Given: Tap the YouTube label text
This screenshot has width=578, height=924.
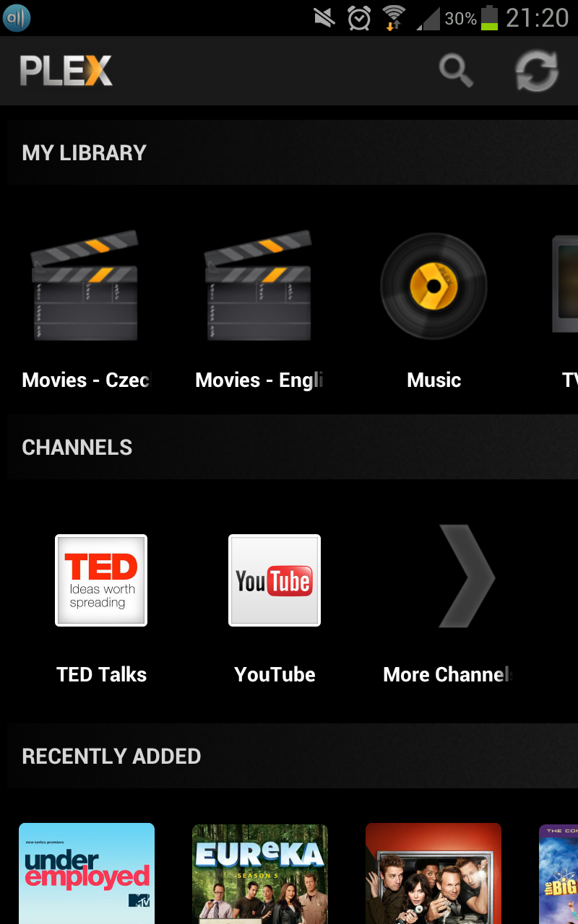Looking at the screenshot, I should pos(275,674).
